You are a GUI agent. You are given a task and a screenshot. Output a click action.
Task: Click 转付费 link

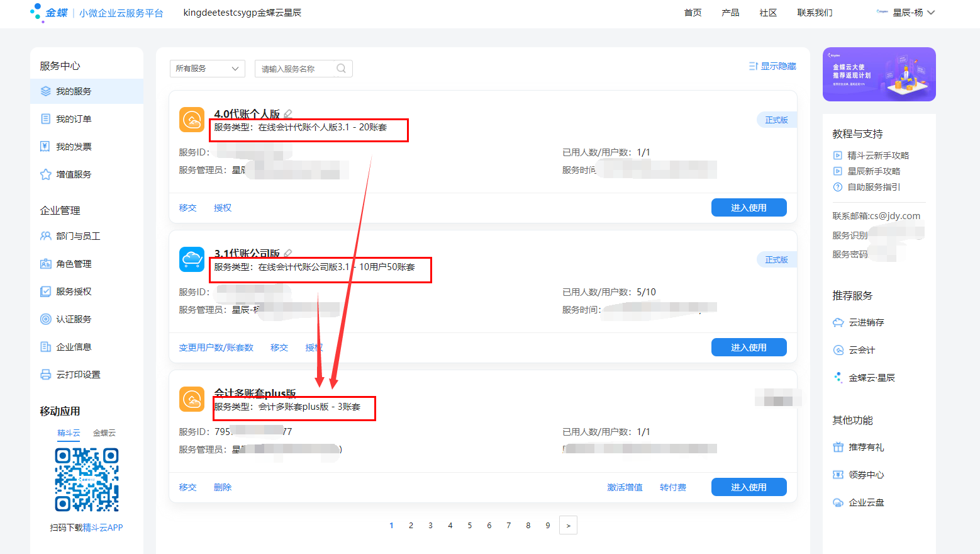coord(673,487)
